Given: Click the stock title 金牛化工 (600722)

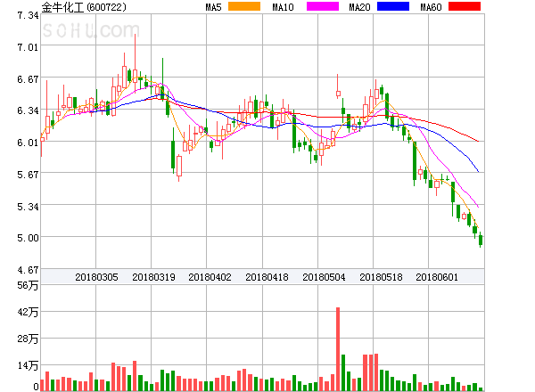Looking at the screenshot, I should (84, 7).
